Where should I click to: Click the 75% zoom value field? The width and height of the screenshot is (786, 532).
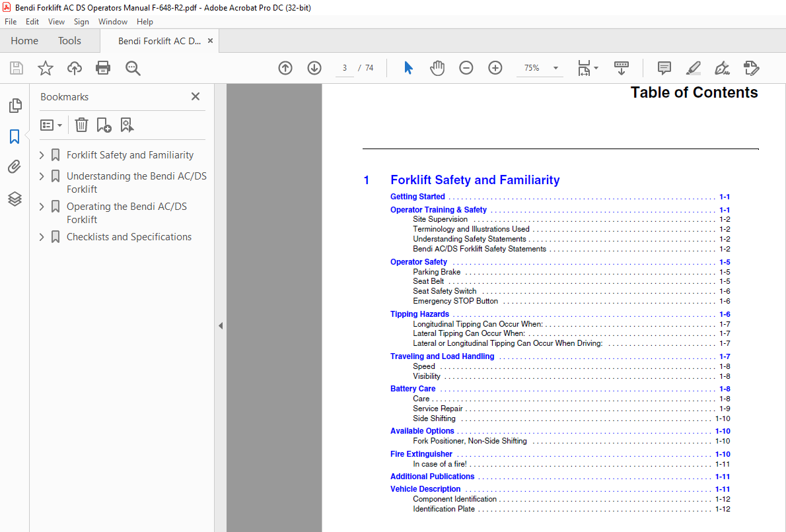tap(532, 67)
